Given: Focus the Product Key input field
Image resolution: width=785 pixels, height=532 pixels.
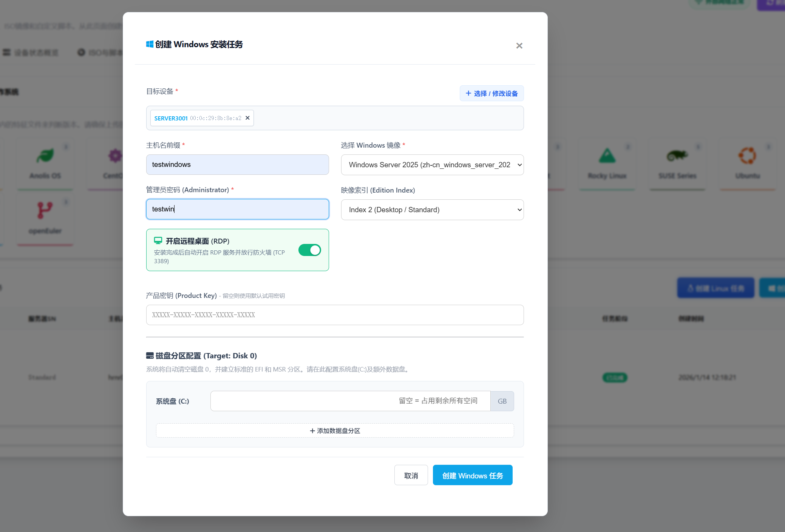Looking at the screenshot, I should [335, 315].
